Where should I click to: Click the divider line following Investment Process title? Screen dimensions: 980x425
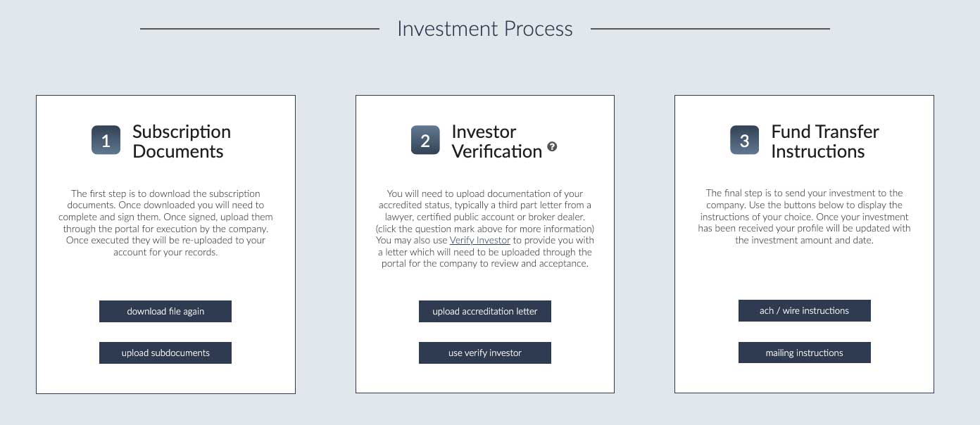(x=710, y=29)
